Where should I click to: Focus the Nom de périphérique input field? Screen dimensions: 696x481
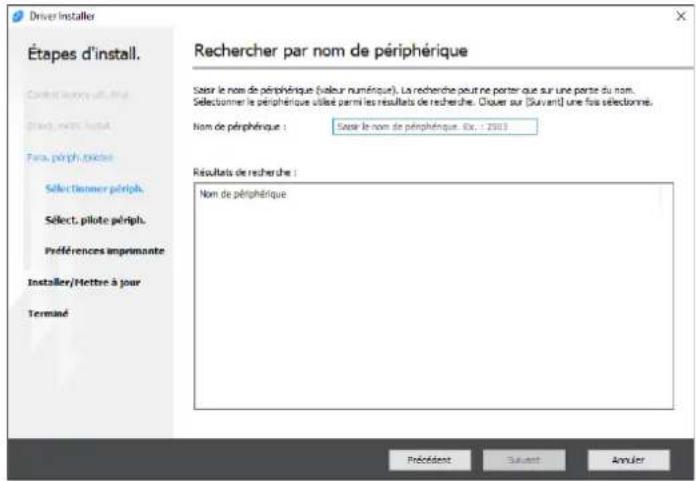click(x=435, y=127)
